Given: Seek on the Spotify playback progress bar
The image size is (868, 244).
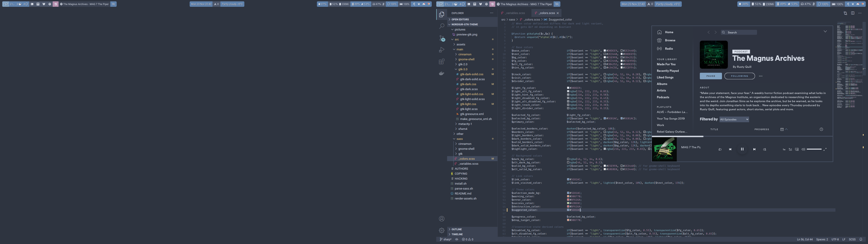Looking at the screenshot, I should pos(742,136).
